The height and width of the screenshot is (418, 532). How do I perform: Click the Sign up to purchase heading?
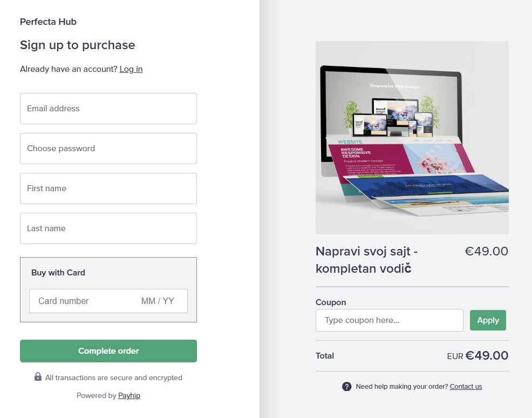[78, 45]
